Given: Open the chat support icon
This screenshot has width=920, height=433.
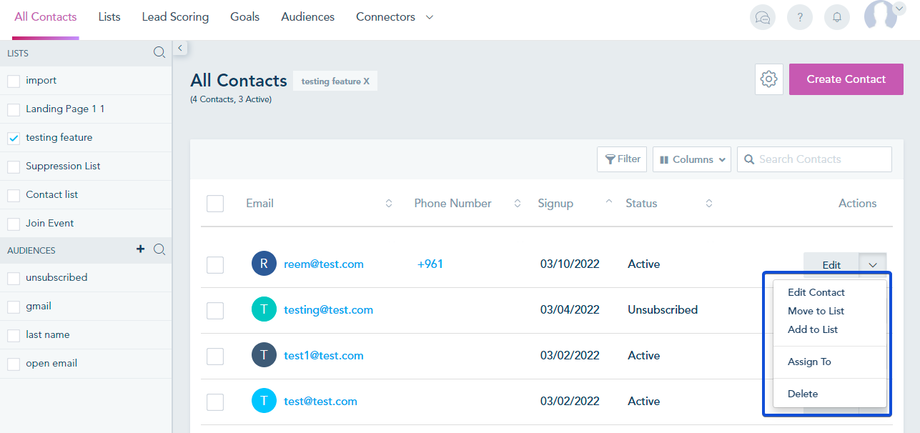Looking at the screenshot, I should pyautogui.click(x=764, y=17).
